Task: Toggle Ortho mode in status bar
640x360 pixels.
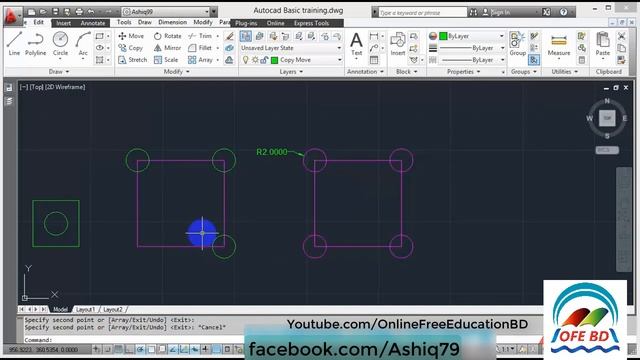Action: (x=129, y=349)
